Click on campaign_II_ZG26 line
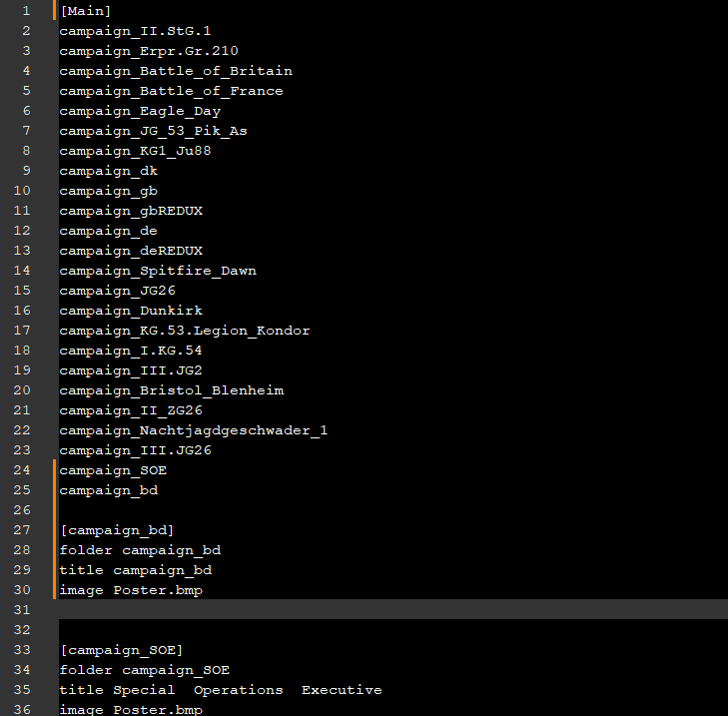The height and width of the screenshot is (716, 728). 131,410
